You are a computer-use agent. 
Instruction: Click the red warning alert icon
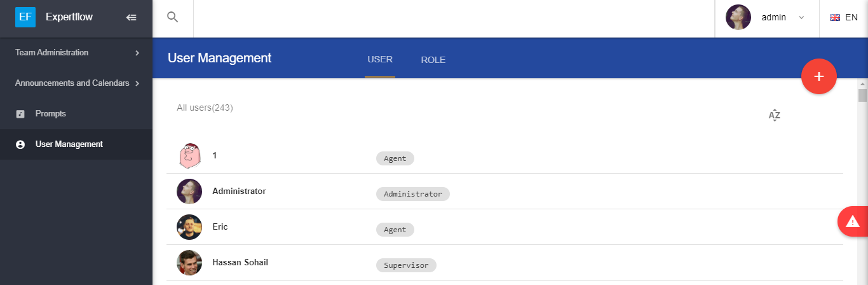pyautogui.click(x=853, y=221)
